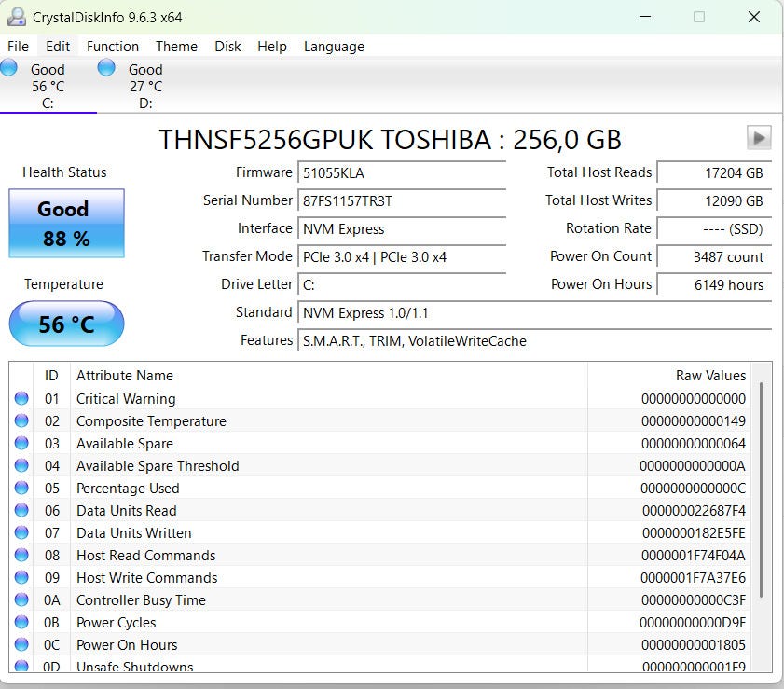Click Total Host Writes value 12090 GB

(x=714, y=201)
